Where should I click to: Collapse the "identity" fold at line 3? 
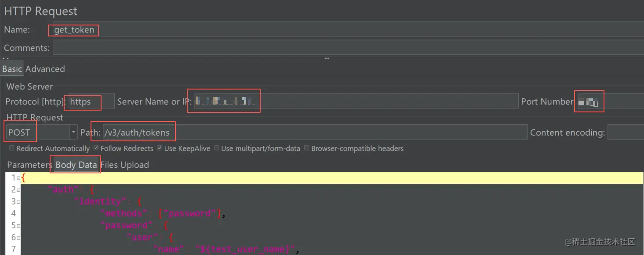tap(18, 202)
